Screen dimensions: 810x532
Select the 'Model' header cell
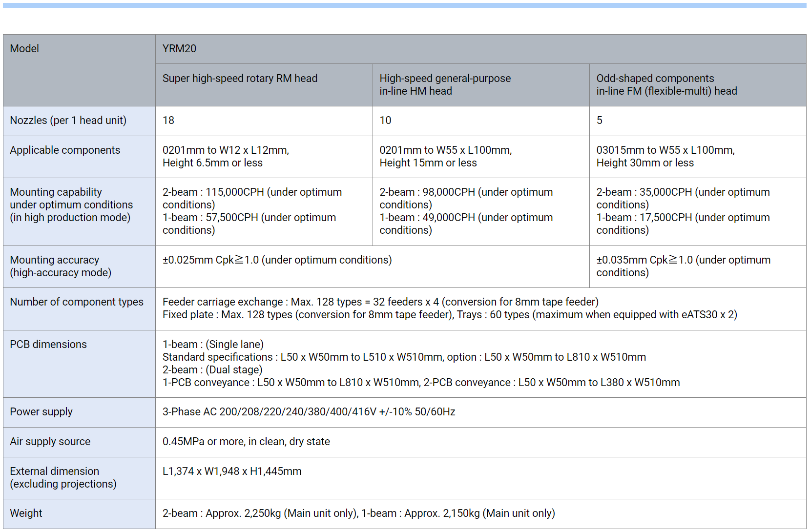tap(79, 70)
